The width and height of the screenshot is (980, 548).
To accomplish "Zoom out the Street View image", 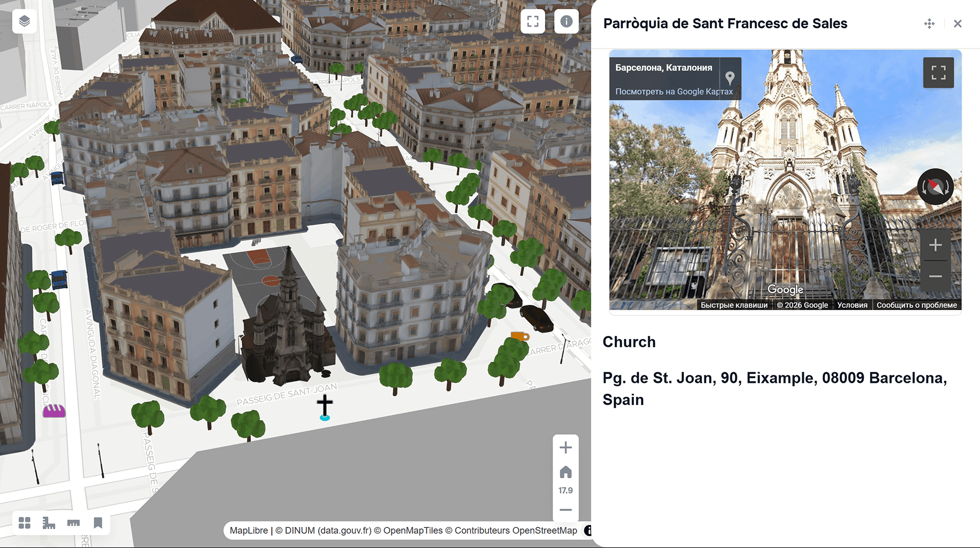I will 935,276.
